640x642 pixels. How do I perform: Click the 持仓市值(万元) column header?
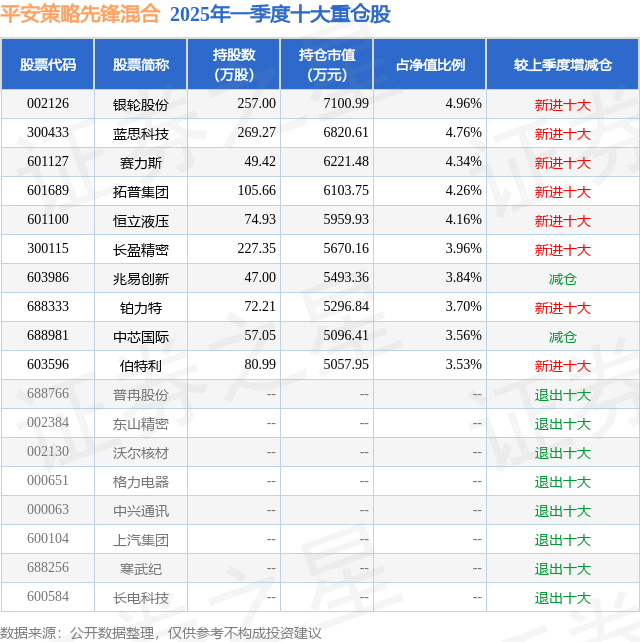click(x=327, y=65)
